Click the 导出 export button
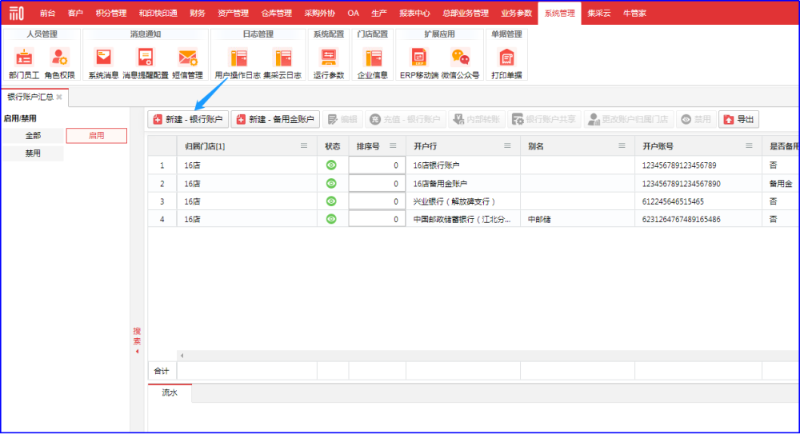The height and width of the screenshot is (434, 800). click(739, 119)
